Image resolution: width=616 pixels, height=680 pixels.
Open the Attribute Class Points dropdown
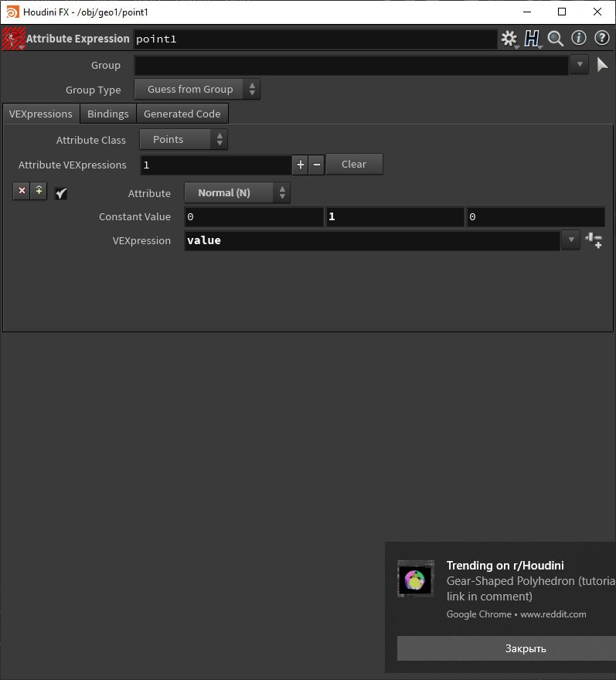(x=183, y=140)
